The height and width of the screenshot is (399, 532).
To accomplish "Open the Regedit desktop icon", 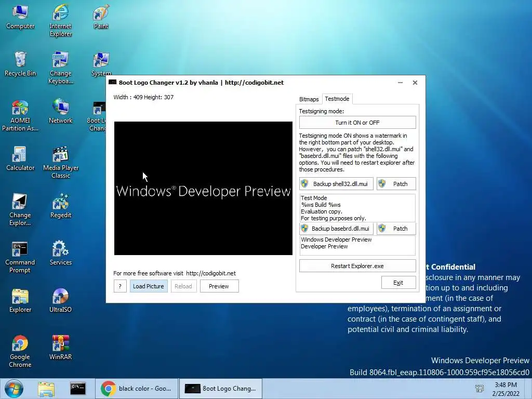I will pos(61,206).
